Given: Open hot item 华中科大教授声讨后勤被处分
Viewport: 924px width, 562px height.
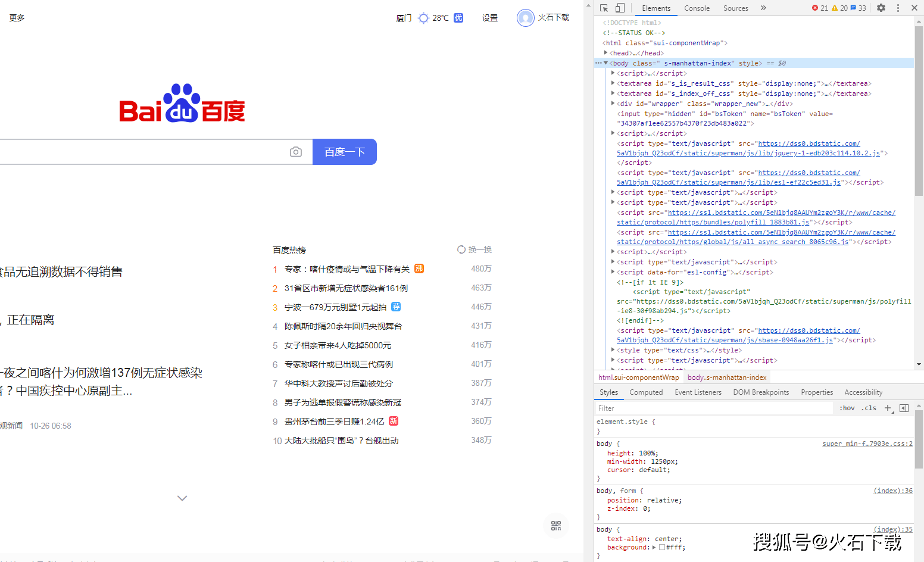Looking at the screenshot, I should point(339,383).
